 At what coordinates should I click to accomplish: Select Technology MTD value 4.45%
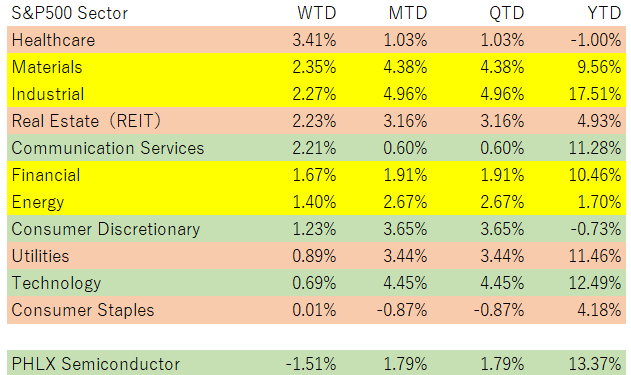[x=405, y=282]
